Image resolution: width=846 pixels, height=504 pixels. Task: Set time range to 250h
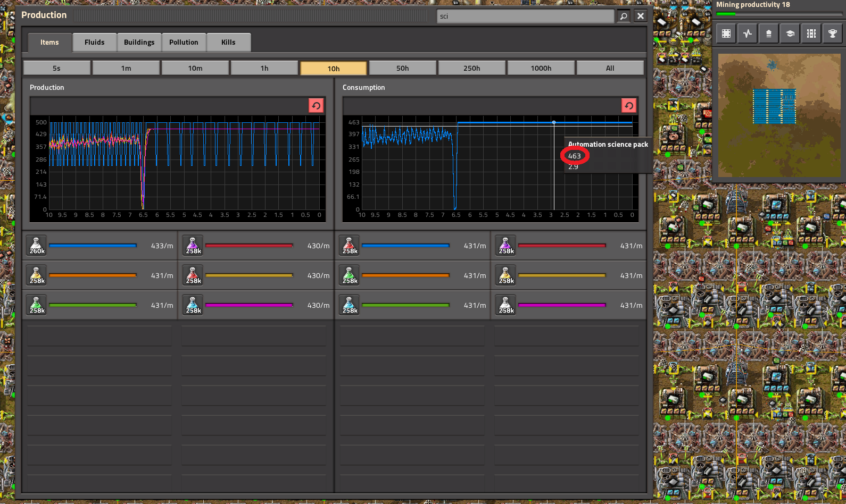tap(472, 68)
